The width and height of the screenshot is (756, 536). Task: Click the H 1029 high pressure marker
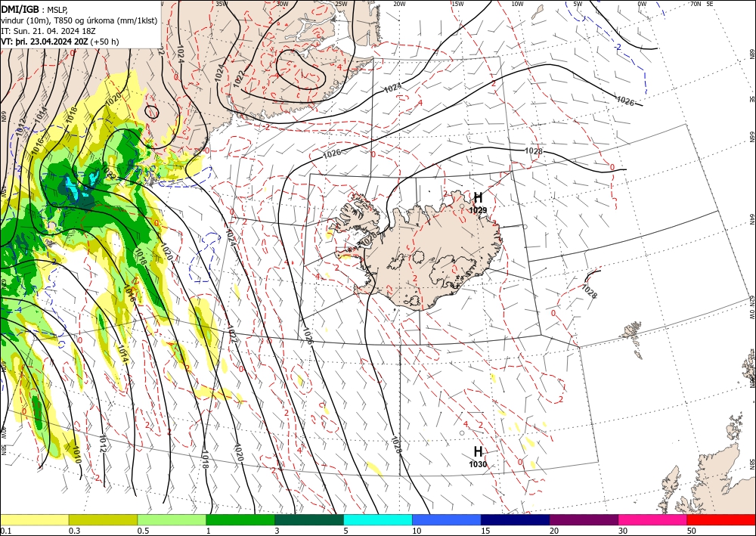point(478,203)
